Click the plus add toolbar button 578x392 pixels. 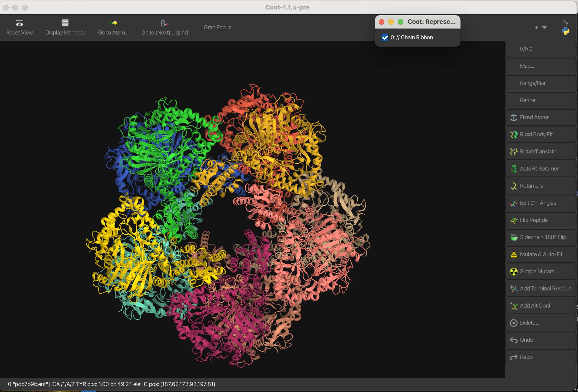click(x=536, y=28)
